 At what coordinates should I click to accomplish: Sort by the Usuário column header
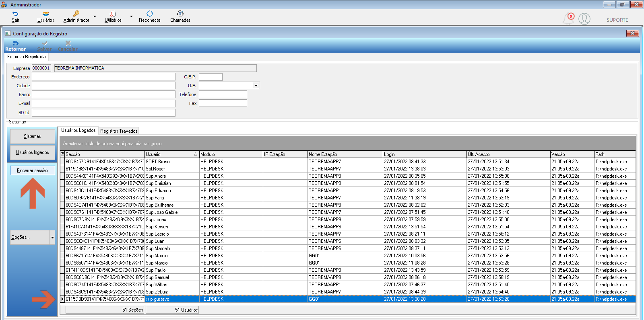click(x=172, y=154)
